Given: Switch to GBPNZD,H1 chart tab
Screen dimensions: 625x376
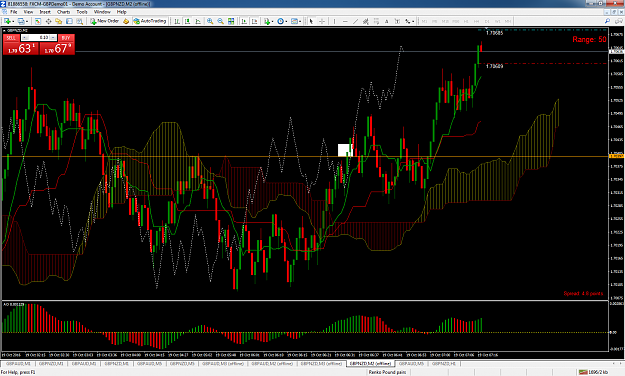Looking at the screenshot, I should [445, 364].
